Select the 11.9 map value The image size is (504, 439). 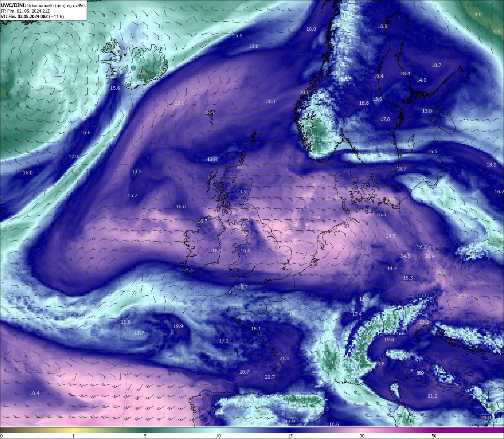(221, 359)
